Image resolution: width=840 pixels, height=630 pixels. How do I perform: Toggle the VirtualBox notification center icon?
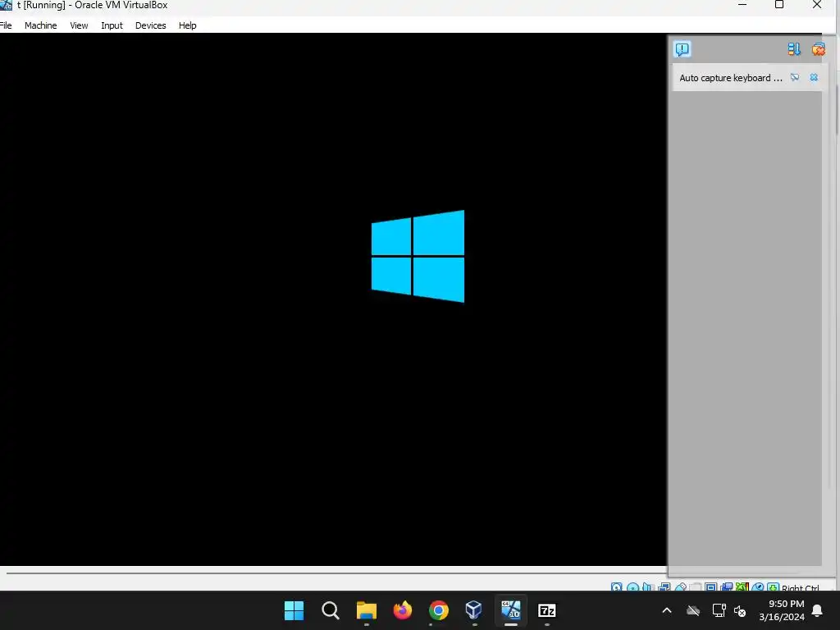(682, 49)
